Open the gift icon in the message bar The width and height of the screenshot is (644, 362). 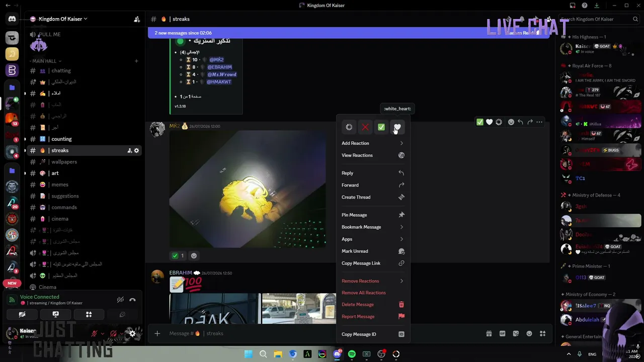click(x=489, y=333)
